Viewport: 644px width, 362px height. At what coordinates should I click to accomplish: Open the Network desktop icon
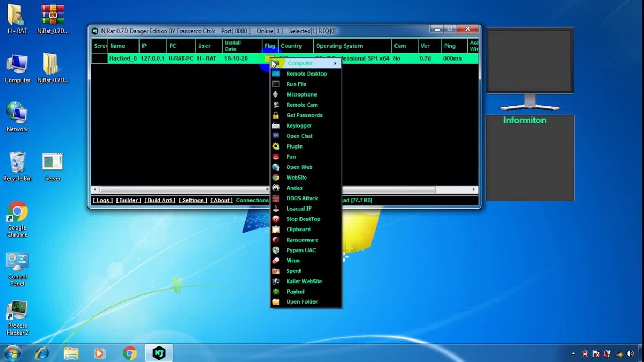17,117
